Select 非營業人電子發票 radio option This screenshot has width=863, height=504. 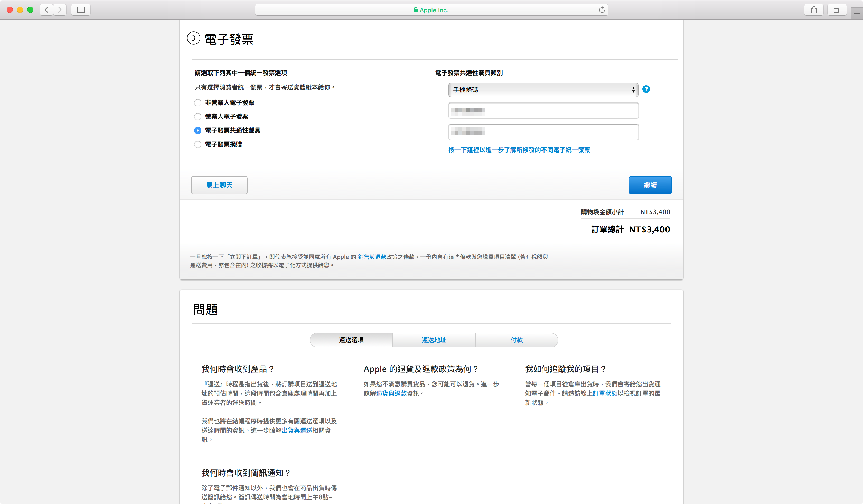[198, 103]
